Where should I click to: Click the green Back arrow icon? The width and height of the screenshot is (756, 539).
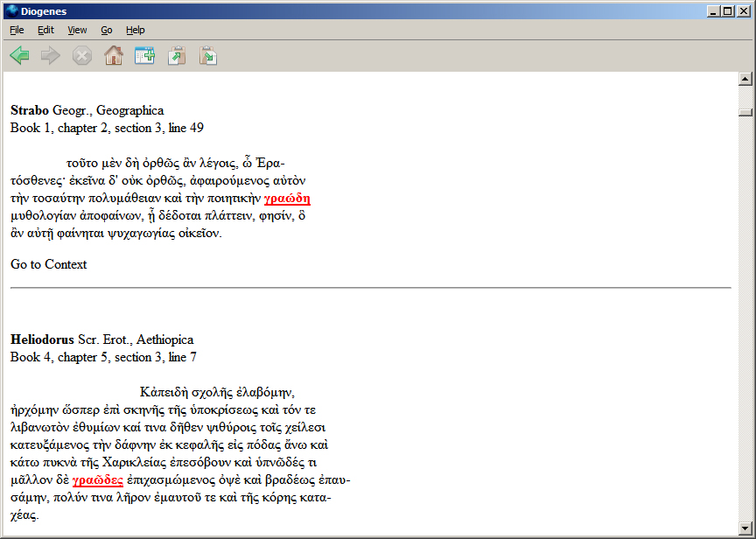point(19,56)
